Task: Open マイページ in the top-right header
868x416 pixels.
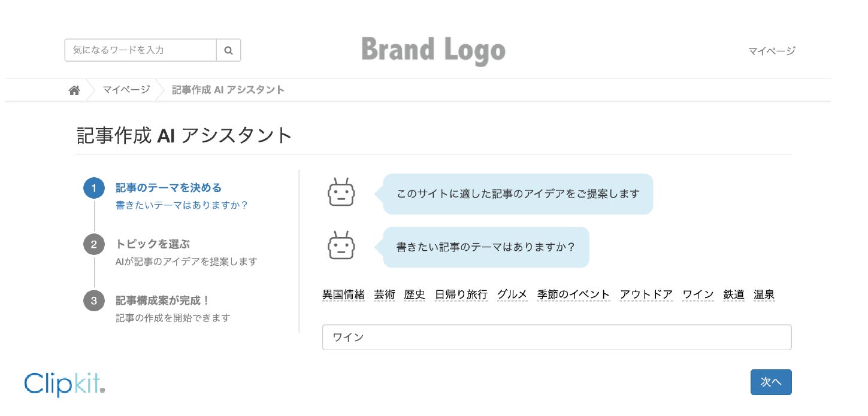Action: 772,51
